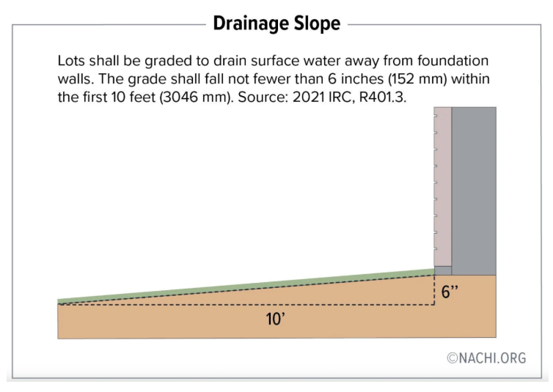Click the small gray block under siding
The height and width of the screenshot is (392, 553).
point(442,270)
